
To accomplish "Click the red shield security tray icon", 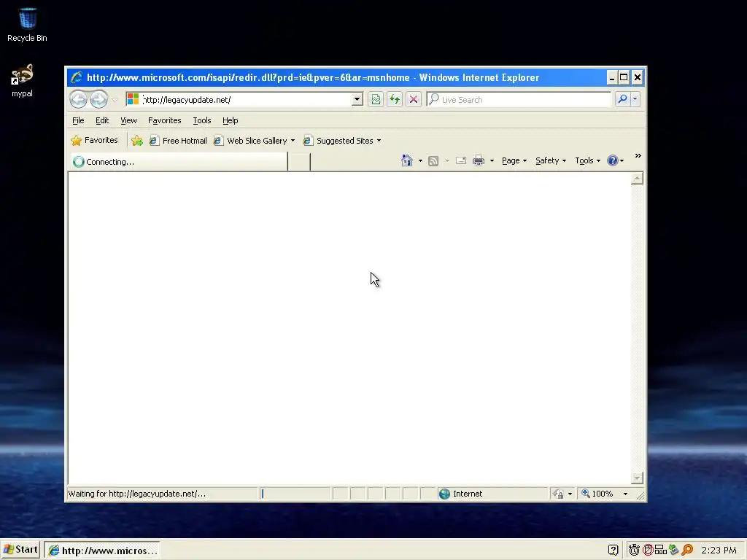I will click(648, 550).
